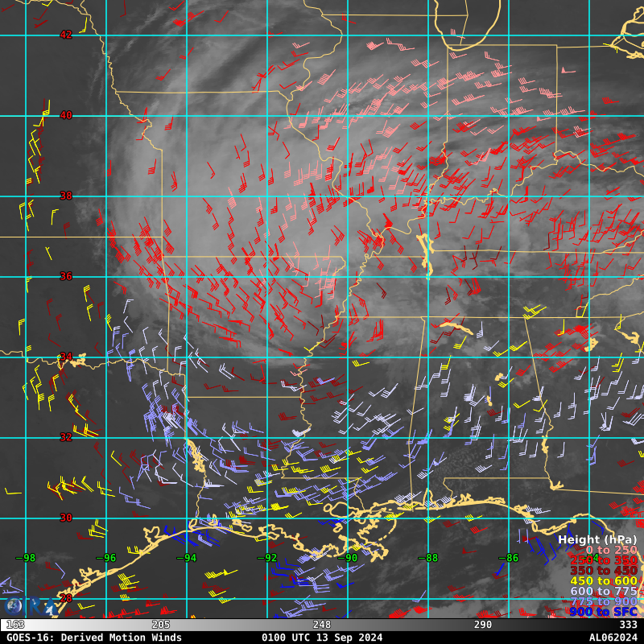Click the '0100 UTC 13 Sep 2024' timestamp

pyautogui.click(x=322, y=638)
